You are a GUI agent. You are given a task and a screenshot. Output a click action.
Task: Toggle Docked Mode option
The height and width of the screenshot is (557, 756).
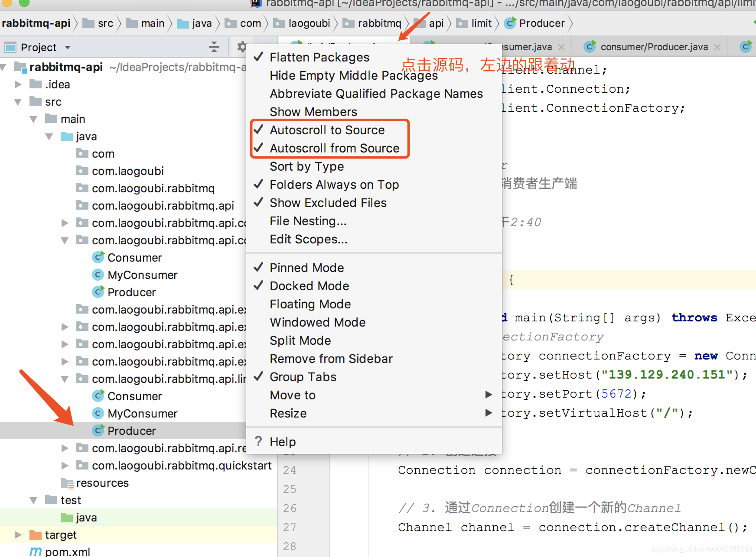point(374,286)
